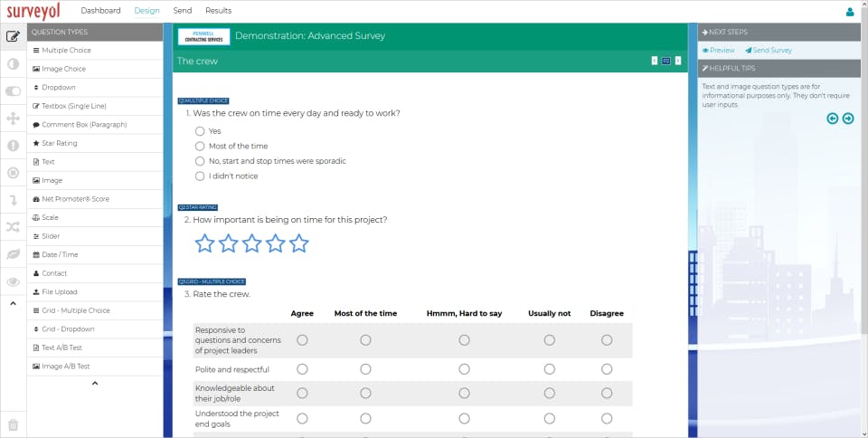The width and height of the screenshot is (868, 438).
Task: Click the stop-circle sidebar icon
Action: click(14, 172)
